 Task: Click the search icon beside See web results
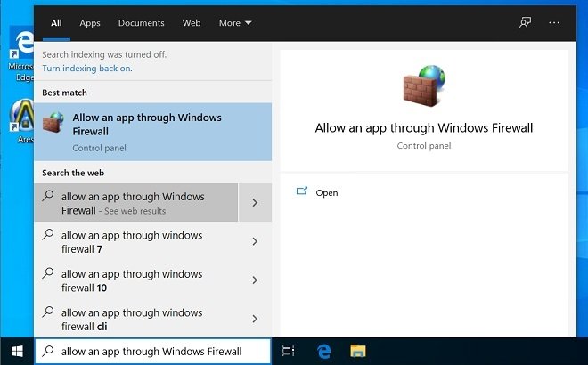point(48,196)
